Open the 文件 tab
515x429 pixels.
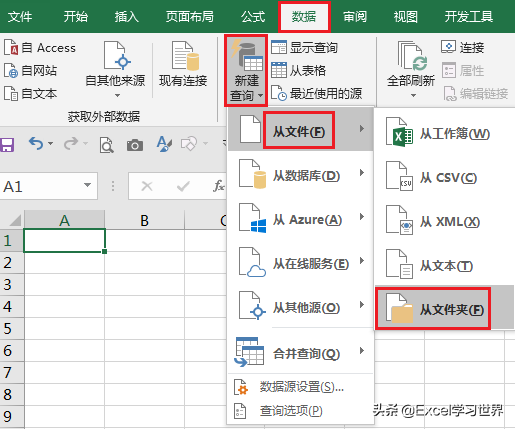pyautogui.click(x=20, y=16)
